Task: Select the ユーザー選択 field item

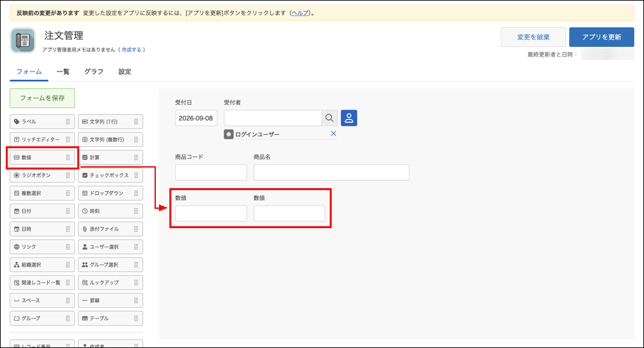Action: [x=111, y=247]
